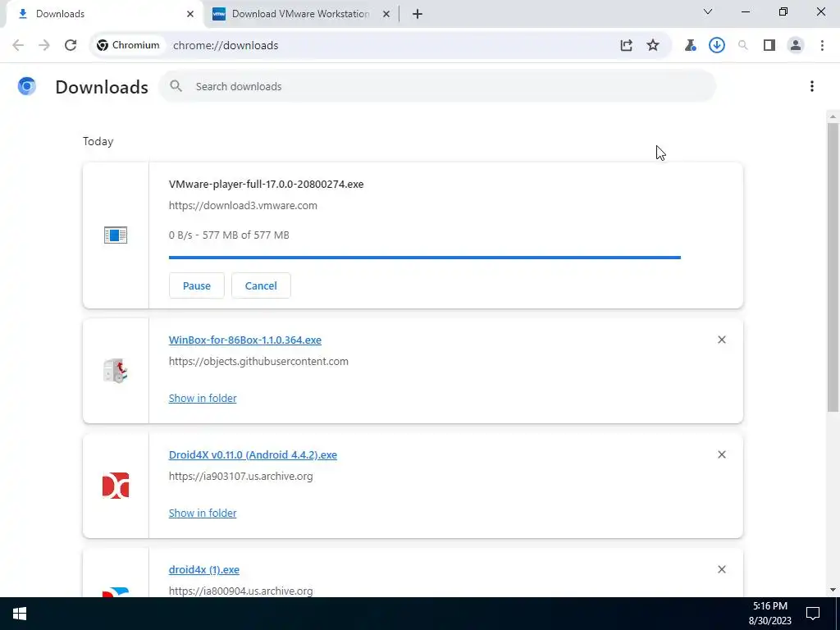Click the https://objects.githubusercontent.com source text
Screen dimensions: 840x630
click(258, 362)
